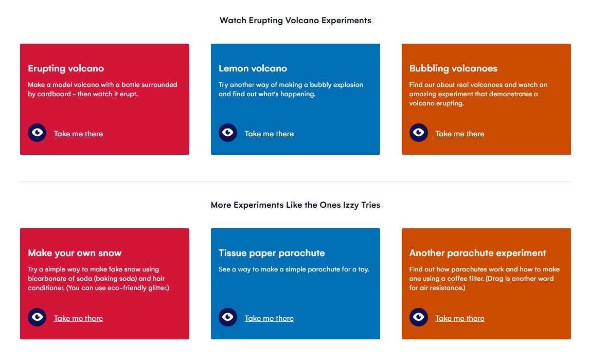Screen dimensions: 589x364
Task: Click the Another parachute experiment heading
Action: 477,253
